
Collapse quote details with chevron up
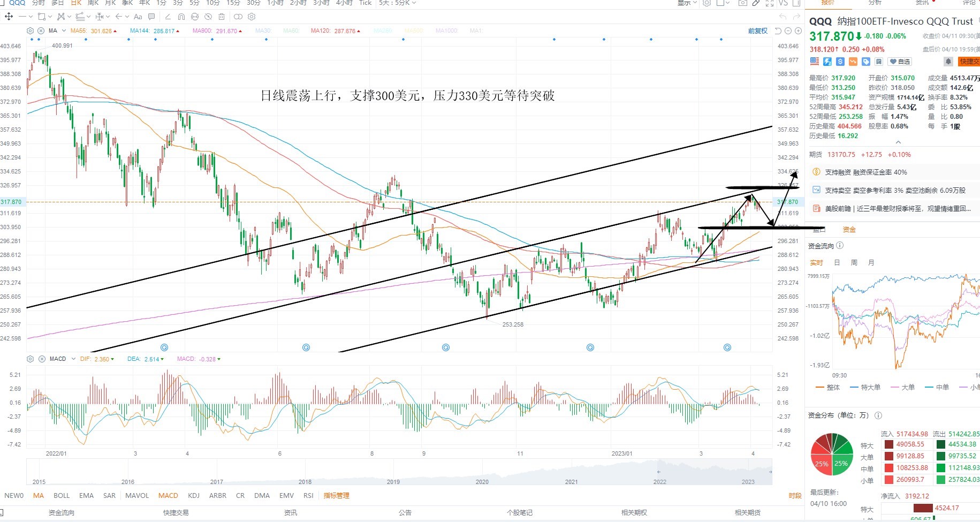click(x=898, y=142)
